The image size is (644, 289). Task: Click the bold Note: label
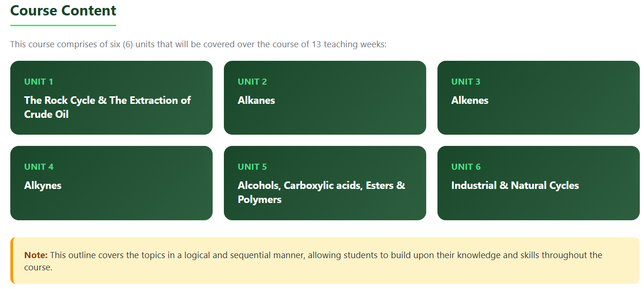(36, 255)
